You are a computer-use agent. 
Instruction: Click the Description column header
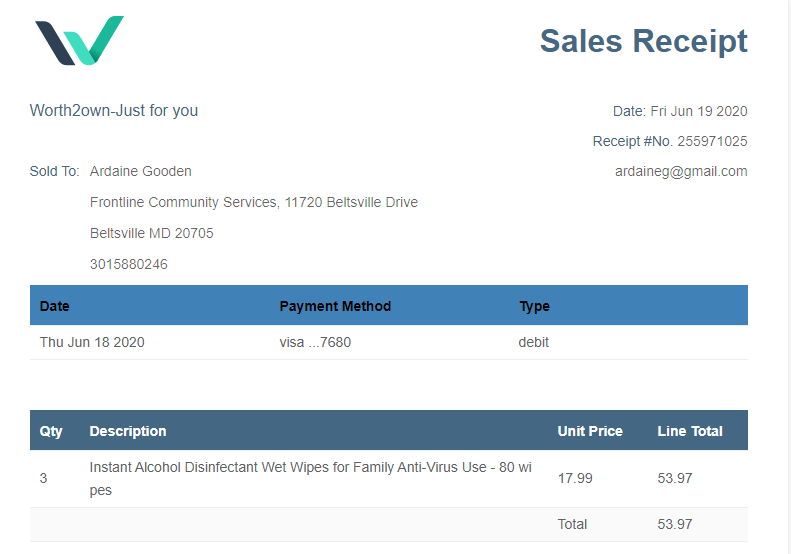[x=128, y=431]
